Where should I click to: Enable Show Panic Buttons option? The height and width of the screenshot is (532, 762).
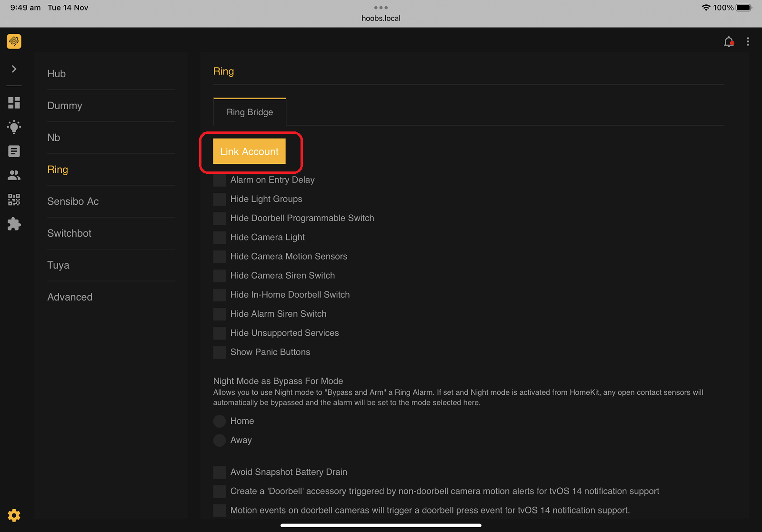[219, 352]
